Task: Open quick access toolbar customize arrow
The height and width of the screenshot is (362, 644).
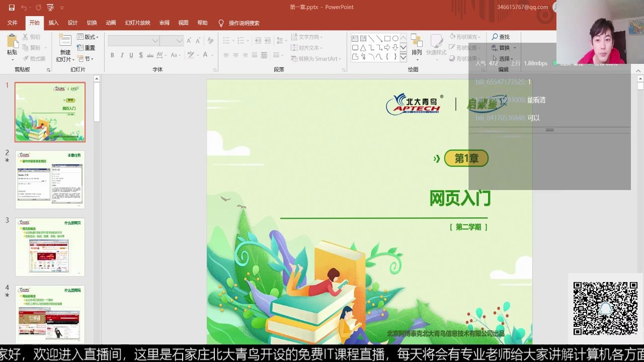Action: (62, 8)
